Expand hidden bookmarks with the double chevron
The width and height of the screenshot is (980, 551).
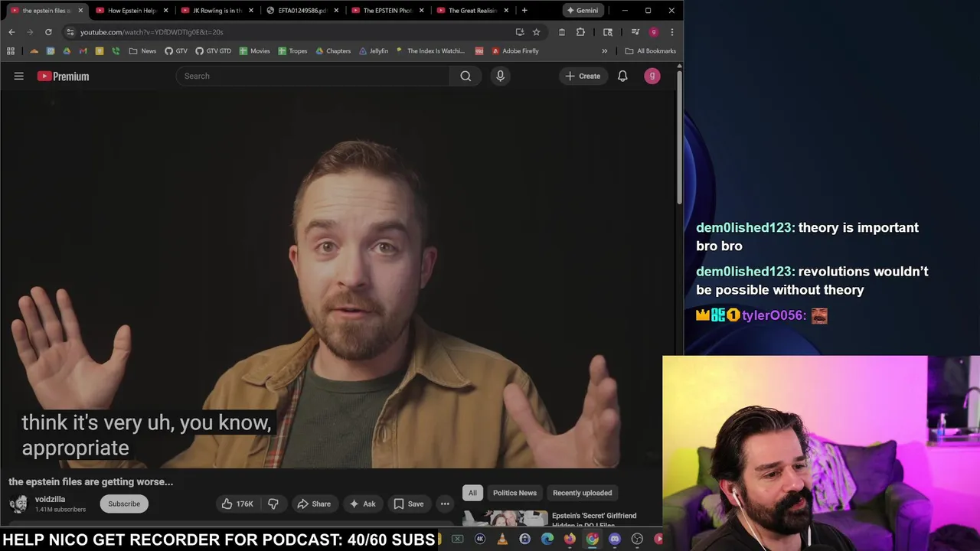pos(605,51)
